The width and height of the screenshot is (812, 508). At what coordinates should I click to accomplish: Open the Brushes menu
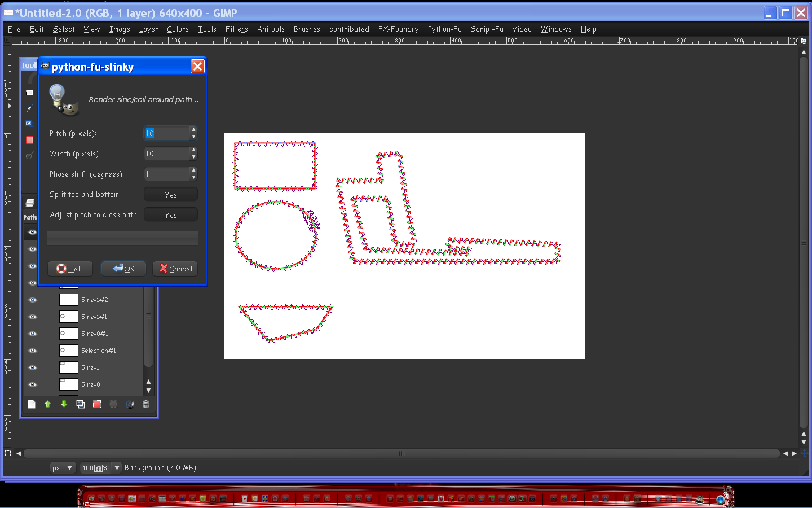tap(307, 29)
